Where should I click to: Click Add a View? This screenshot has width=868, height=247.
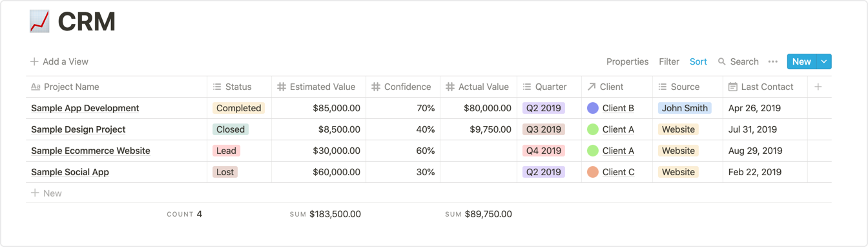[x=59, y=61]
